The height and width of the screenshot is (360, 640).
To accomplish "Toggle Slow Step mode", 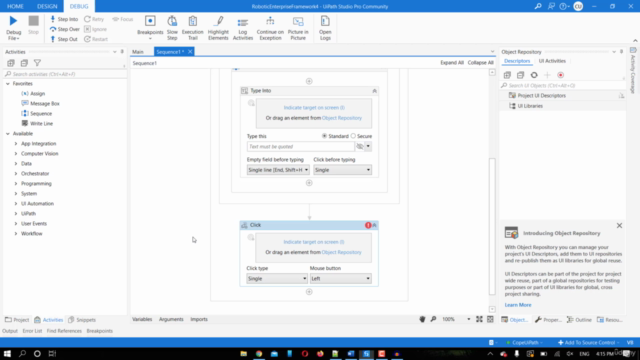I will point(172,28).
